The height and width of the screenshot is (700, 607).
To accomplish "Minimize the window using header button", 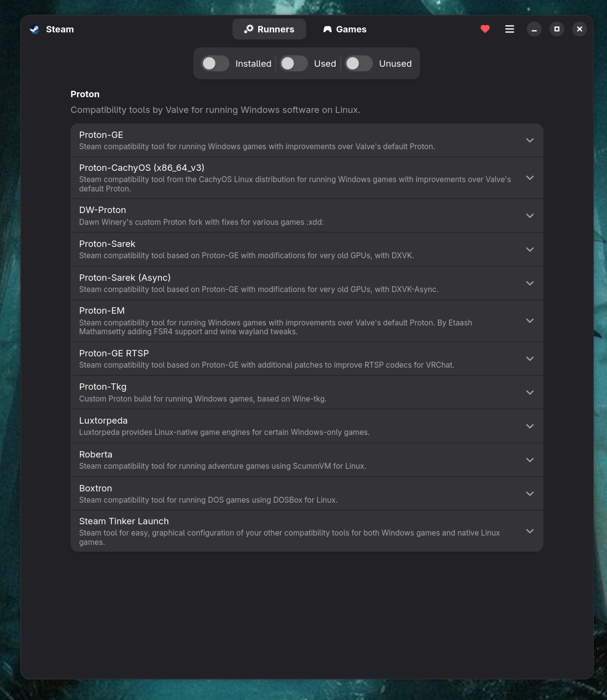I will (x=534, y=29).
